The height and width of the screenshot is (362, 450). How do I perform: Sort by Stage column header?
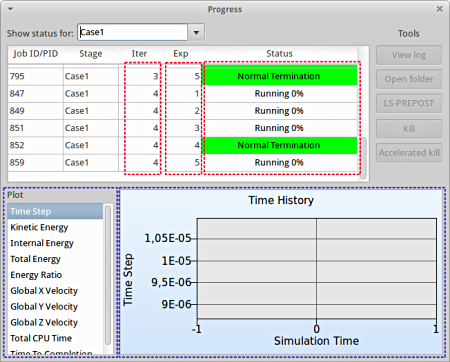pyautogui.click(x=91, y=54)
